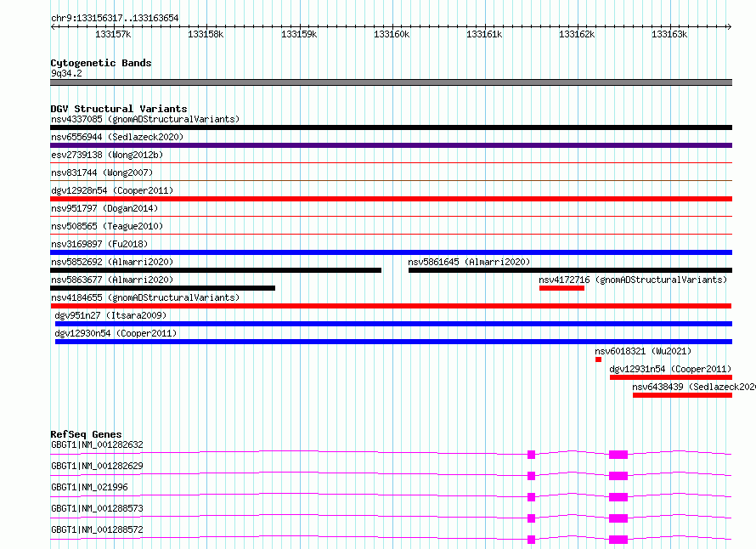Select the nsv5863677 Almarri2020 variant label
This screenshot has height=549, width=756.
coord(112,280)
